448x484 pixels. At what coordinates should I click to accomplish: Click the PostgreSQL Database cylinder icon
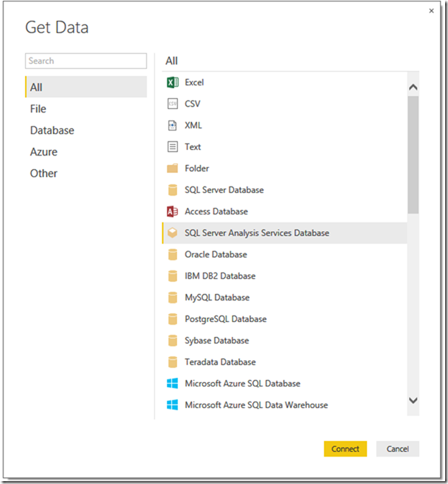[x=173, y=319]
